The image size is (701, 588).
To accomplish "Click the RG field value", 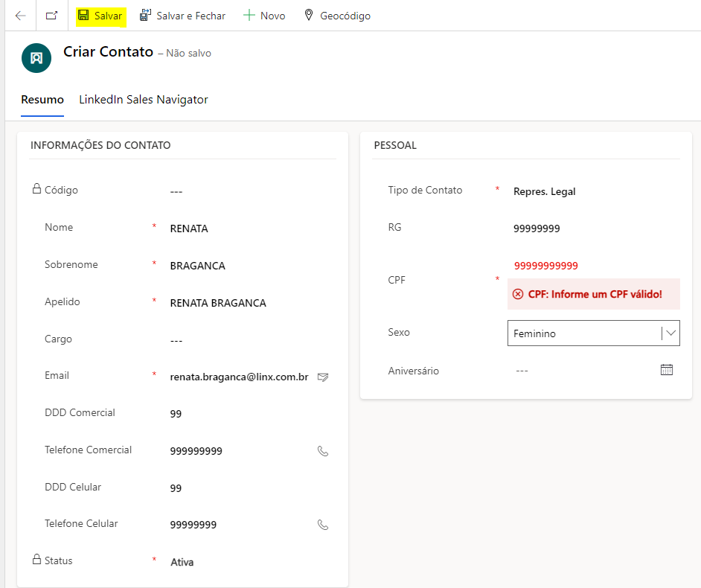I will (x=537, y=229).
